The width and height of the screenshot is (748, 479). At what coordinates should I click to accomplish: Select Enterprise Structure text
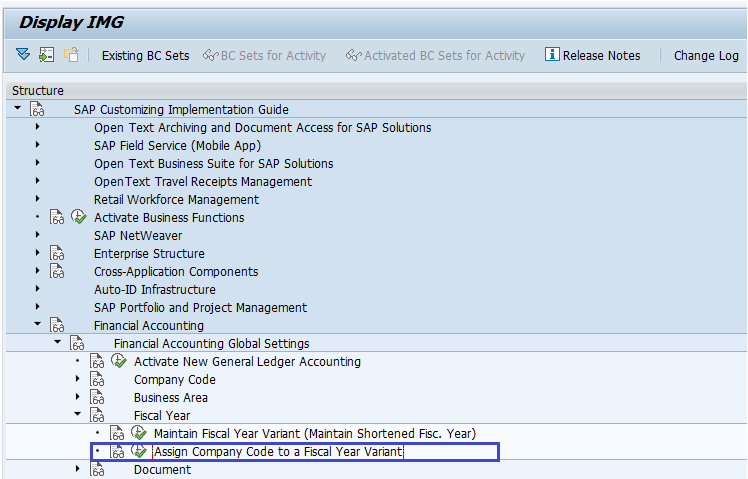[149, 254]
